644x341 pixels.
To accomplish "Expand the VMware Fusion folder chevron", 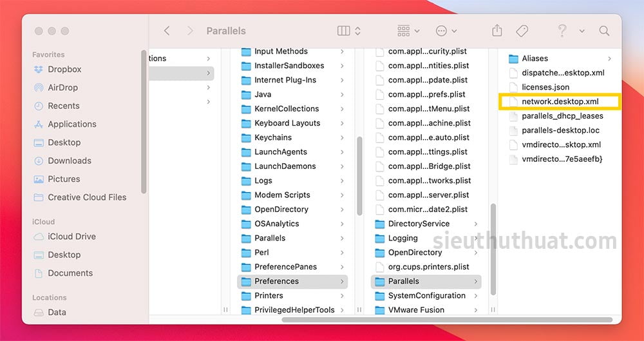I will [x=476, y=310].
